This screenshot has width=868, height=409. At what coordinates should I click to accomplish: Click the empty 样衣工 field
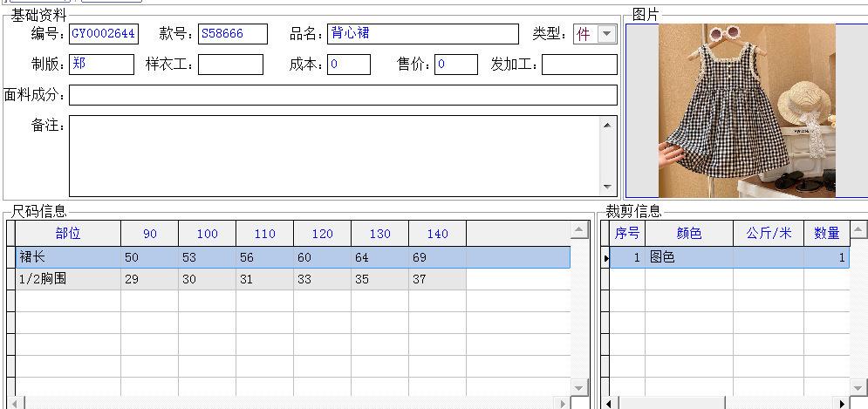click(230, 65)
